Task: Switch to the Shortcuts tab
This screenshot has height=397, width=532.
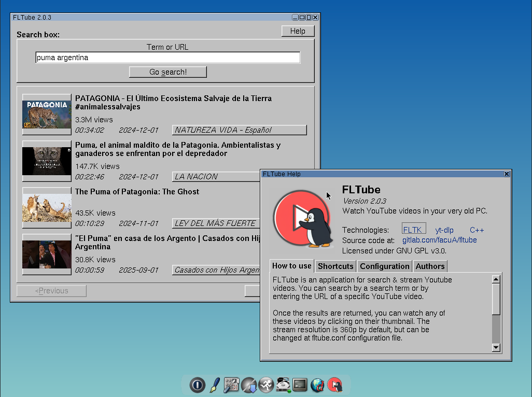Action: point(335,266)
